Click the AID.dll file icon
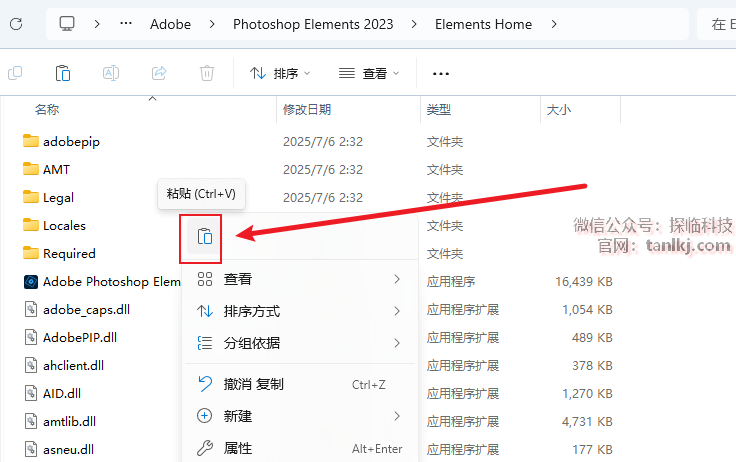The height and width of the screenshot is (462, 736). (x=31, y=393)
